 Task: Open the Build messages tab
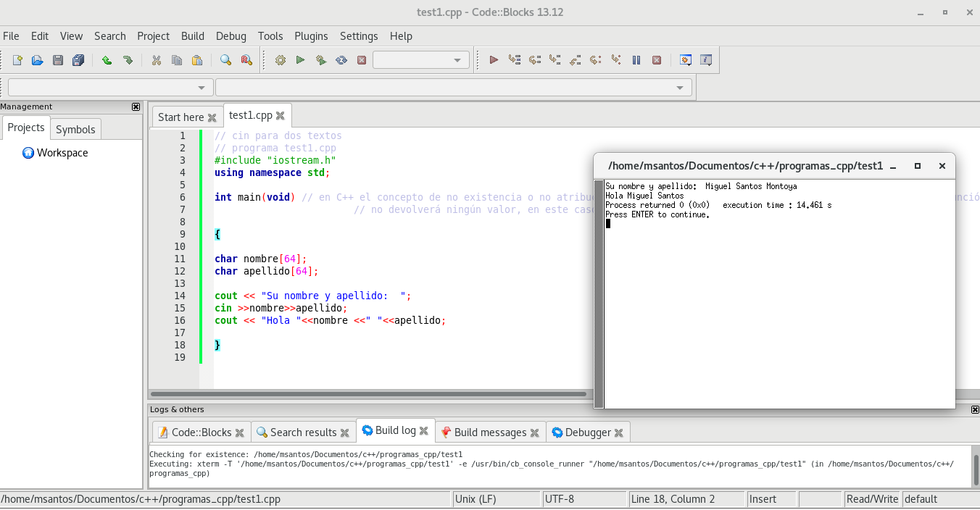[x=489, y=432]
